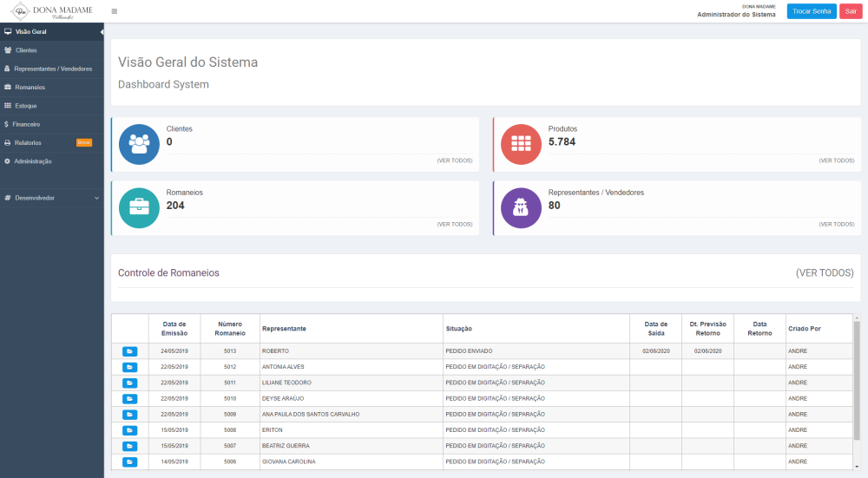Click the teal Romaneios briefcase icon
The image size is (868, 478).
pyautogui.click(x=139, y=207)
